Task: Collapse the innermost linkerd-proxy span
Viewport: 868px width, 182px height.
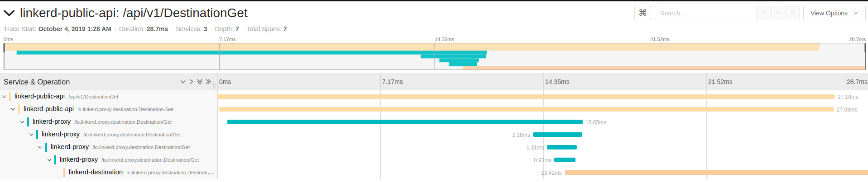Action: [x=49, y=160]
